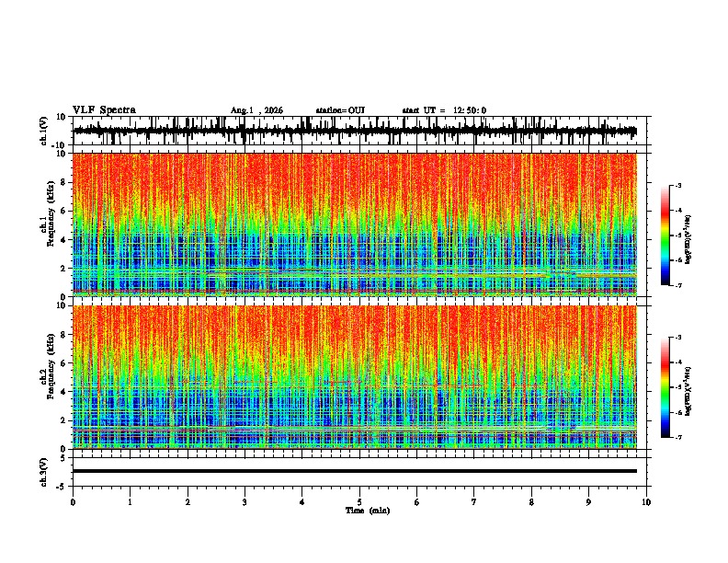Click the ch.3 flat voltage trace line
The height and width of the screenshot is (563, 728).
(355, 471)
